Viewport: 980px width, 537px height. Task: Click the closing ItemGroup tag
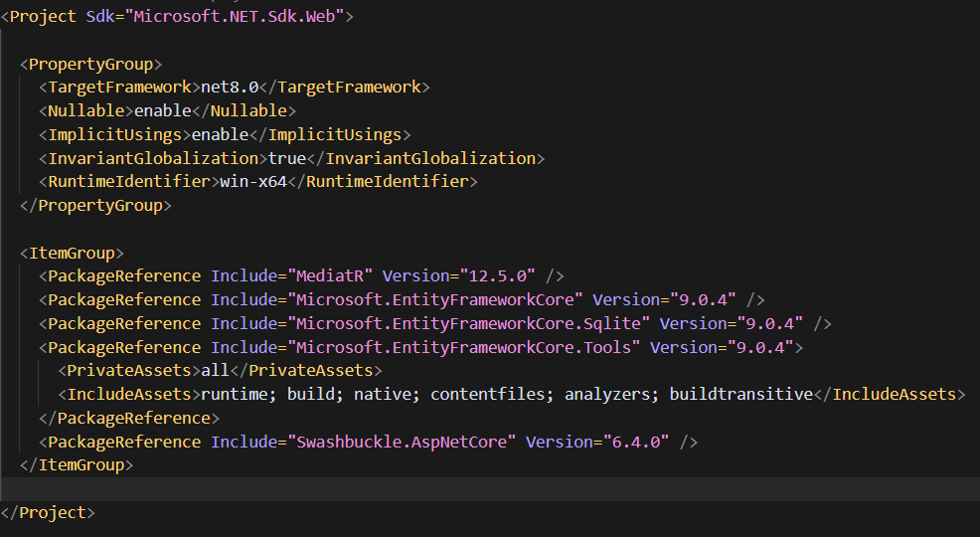[77, 465]
